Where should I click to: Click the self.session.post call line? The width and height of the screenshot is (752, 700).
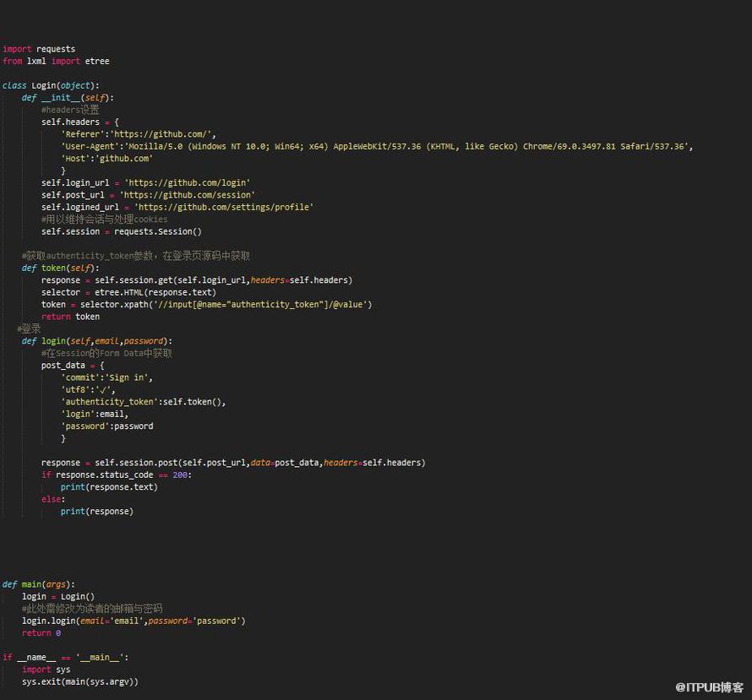coord(233,463)
